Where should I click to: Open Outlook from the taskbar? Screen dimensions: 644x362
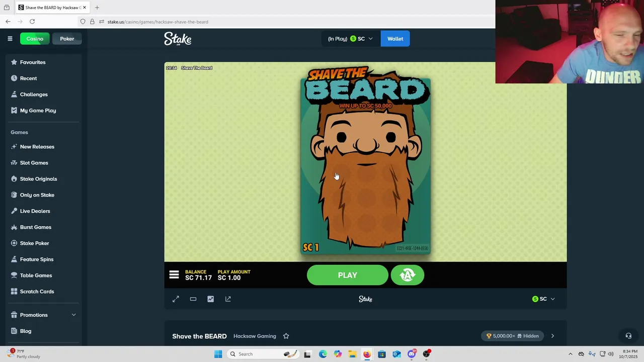tap(396, 354)
